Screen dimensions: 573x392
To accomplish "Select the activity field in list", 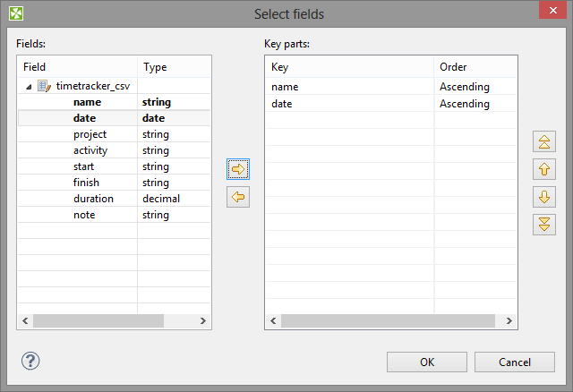I will coord(90,150).
